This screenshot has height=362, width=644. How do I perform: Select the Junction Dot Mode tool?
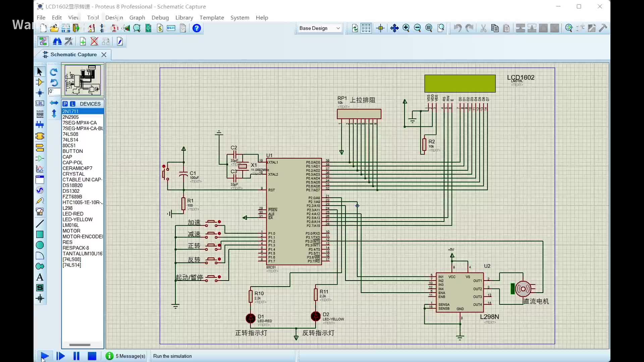(x=40, y=93)
